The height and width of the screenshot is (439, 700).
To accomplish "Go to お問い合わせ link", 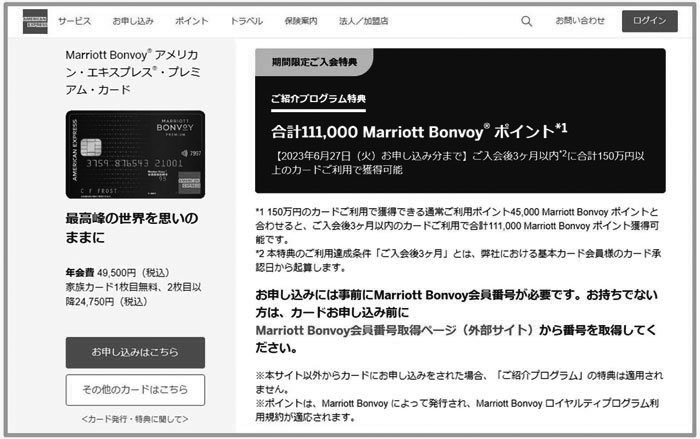I will pos(580,21).
